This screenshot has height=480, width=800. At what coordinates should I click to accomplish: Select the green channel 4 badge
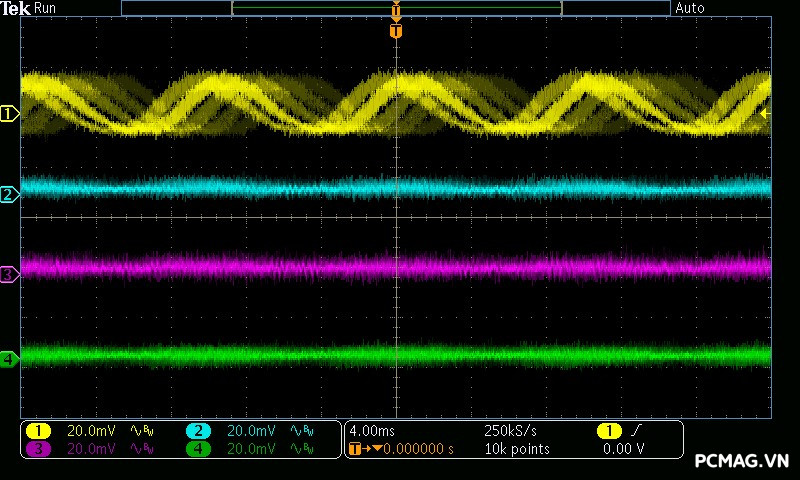tap(198, 449)
